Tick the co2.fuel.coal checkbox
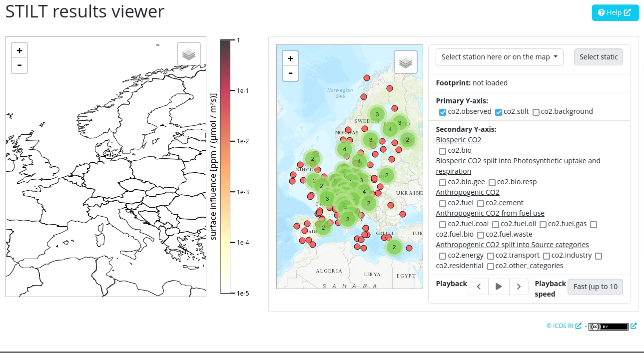 click(x=443, y=224)
